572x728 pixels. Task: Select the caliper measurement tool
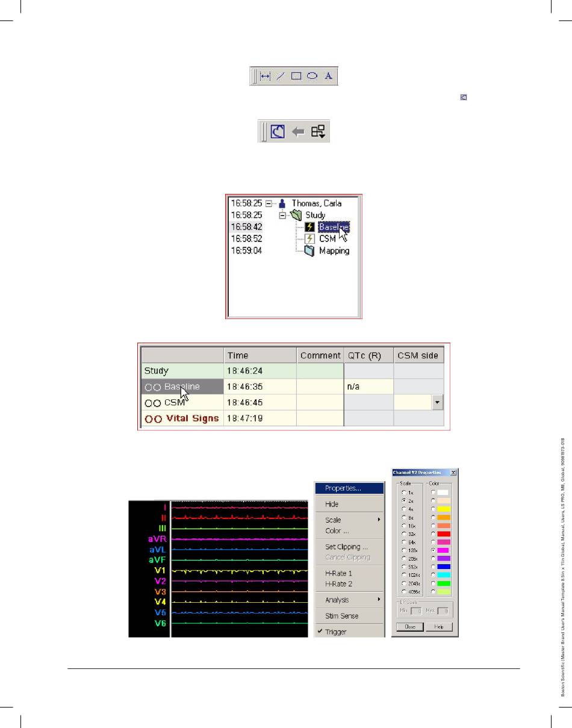click(x=265, y=76)
